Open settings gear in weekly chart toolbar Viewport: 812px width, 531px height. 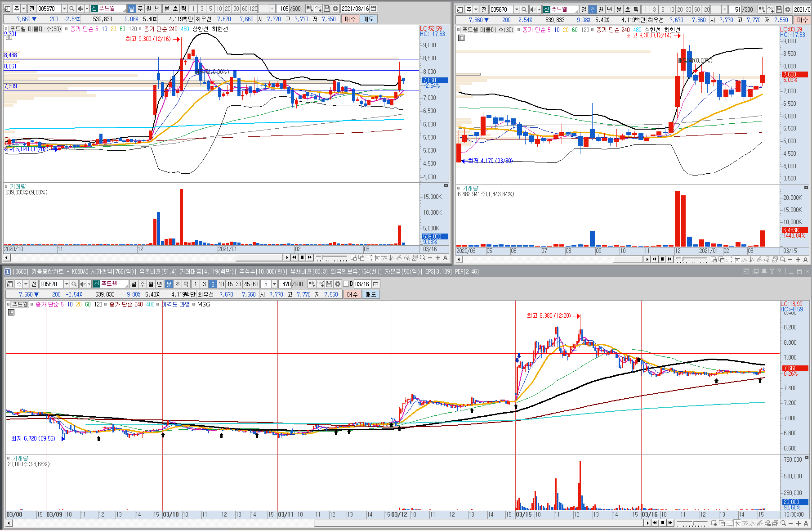(x=788, y=9)
